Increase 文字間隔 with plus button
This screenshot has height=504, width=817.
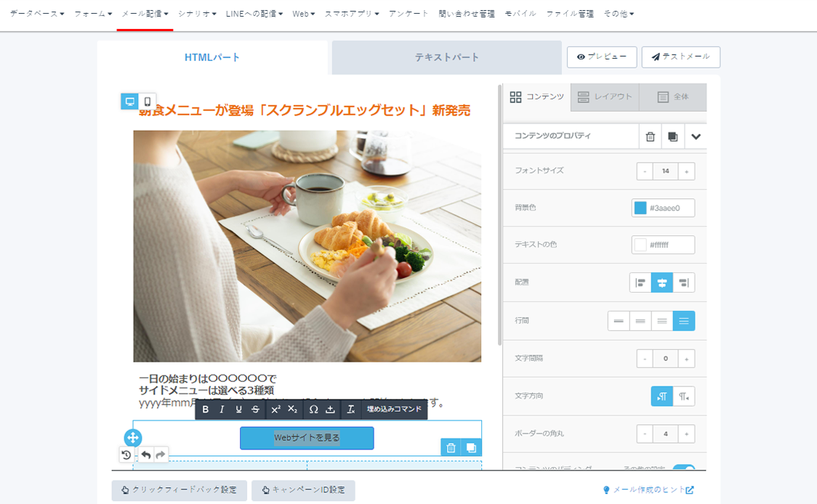coord(687,359)
